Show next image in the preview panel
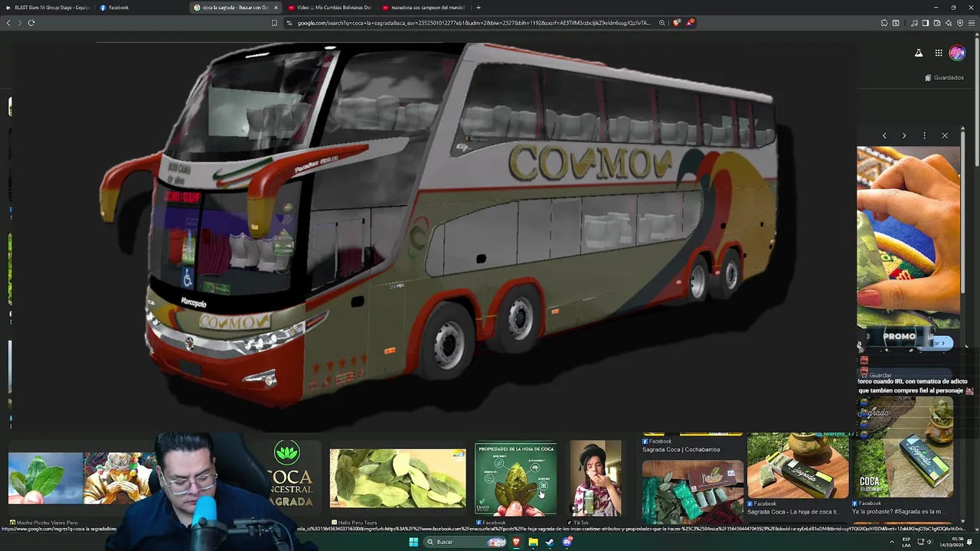Viewport: 980px width, 551px height. coord(904,135)
